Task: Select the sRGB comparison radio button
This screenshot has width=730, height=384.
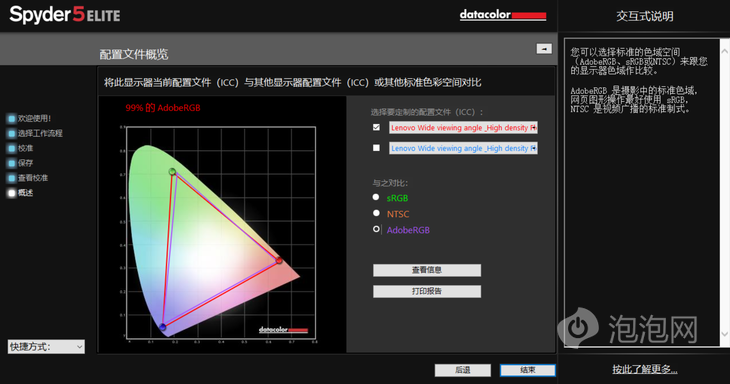Action: click(x=376, y=197)
